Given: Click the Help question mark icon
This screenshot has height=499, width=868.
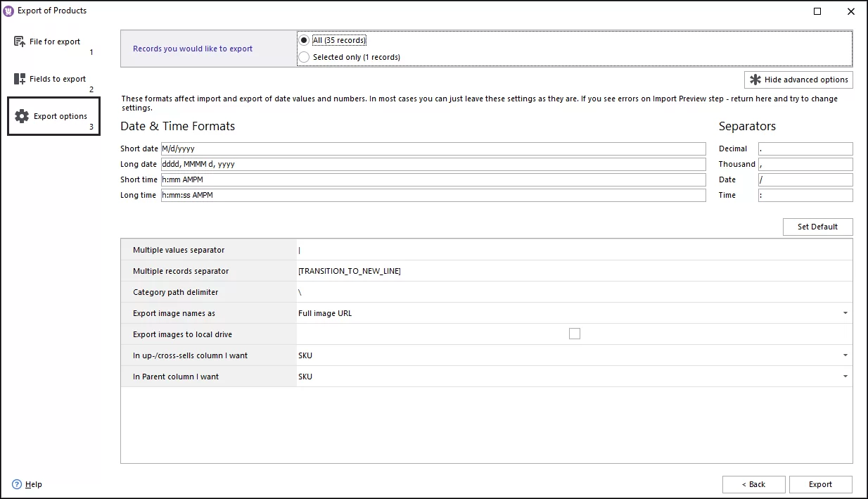Looking at the screenshot, I should tap(15, 484).
